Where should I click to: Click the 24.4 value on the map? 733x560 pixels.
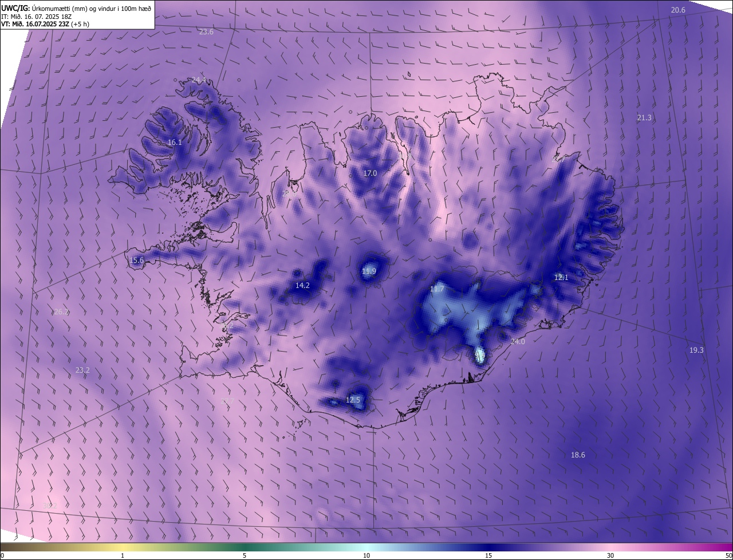point(199,80)
